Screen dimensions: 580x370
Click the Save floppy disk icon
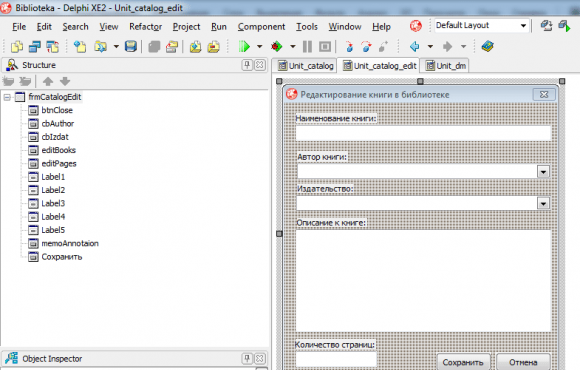(131, 47)
